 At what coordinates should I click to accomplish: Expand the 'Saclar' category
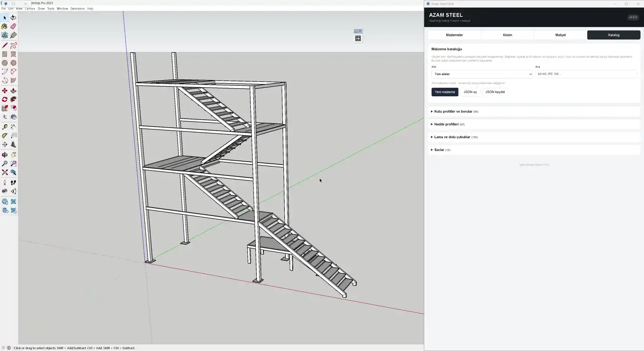(534, 150)
